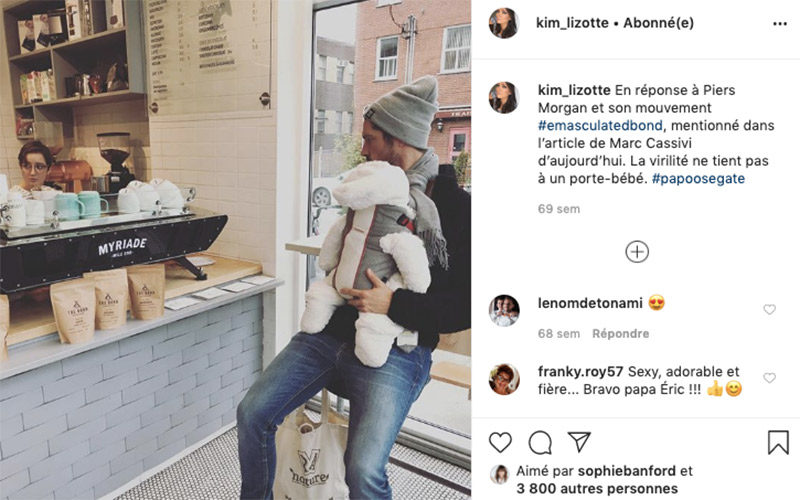This screenshot has height=500, width=800.
Task: Like the post with the heart icon
Action: (500, 442)
